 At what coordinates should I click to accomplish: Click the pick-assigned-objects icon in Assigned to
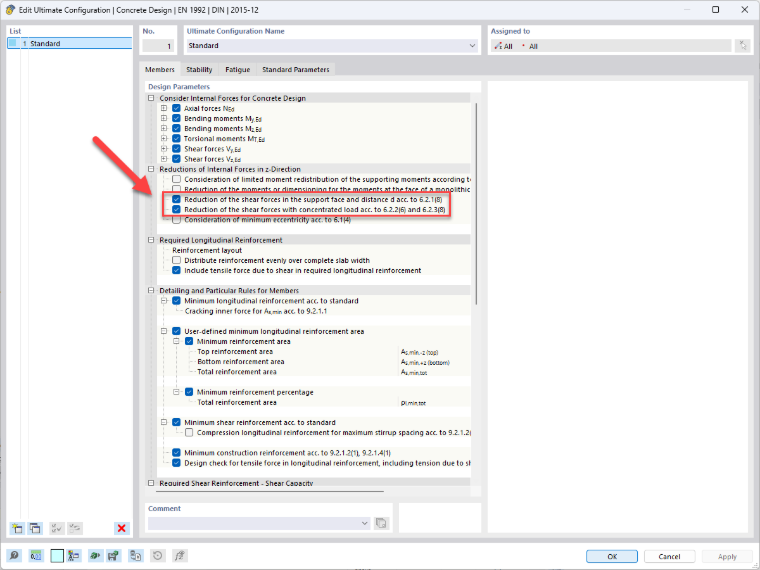(743, 46)
